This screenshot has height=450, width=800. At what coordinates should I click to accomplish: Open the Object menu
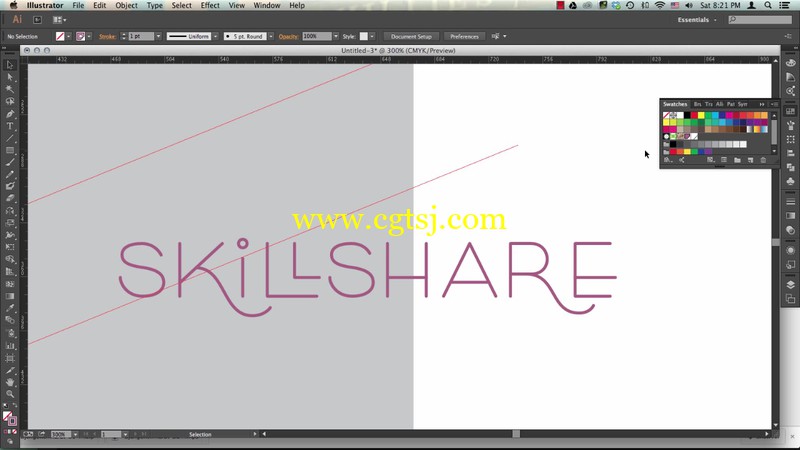pos(127,5)
